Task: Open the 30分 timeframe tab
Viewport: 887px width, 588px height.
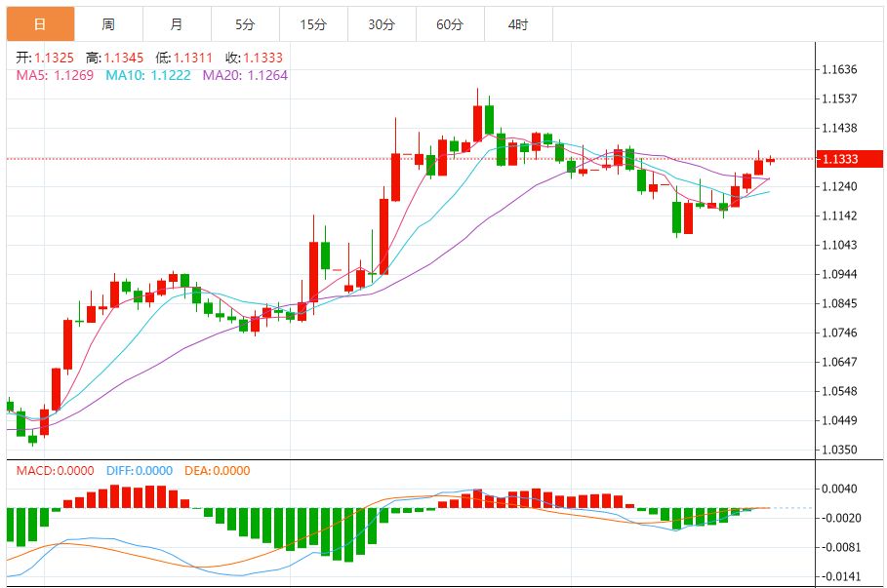Action: tap(382, 24)
